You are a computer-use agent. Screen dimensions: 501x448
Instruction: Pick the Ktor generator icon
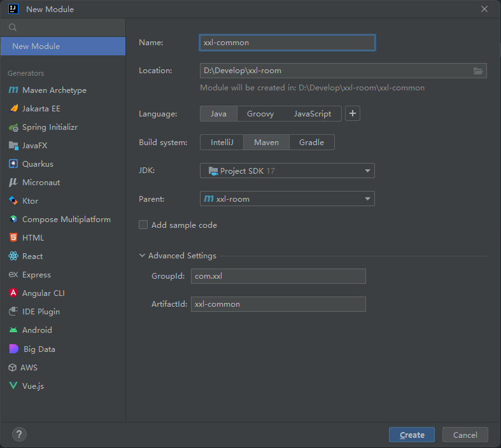(13, 200)
